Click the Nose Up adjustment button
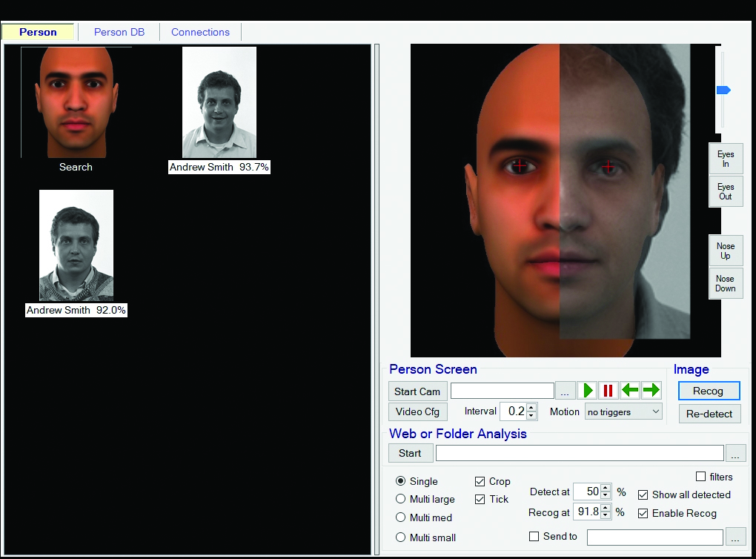Viewport: 756px width, 559px height. pos(725,251)
